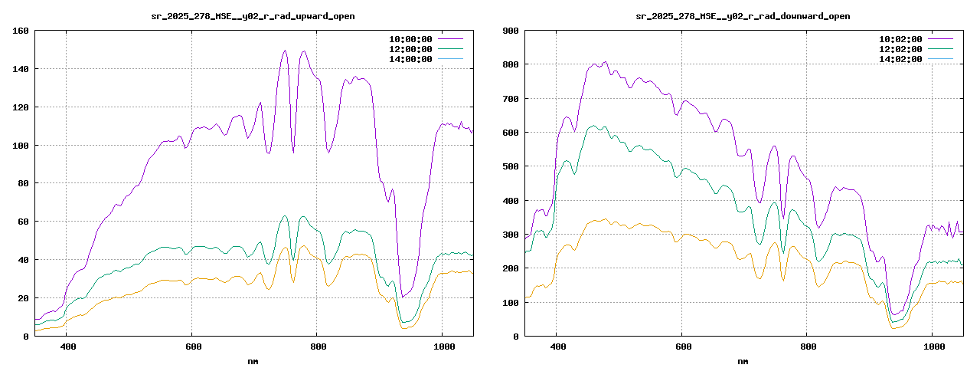Click the purple line sample beside 10:00:00
Screen dimensions: 980x368
(450, 38)
